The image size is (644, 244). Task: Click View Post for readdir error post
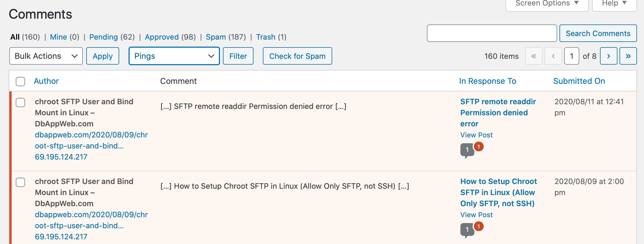[x=476, y=135]
